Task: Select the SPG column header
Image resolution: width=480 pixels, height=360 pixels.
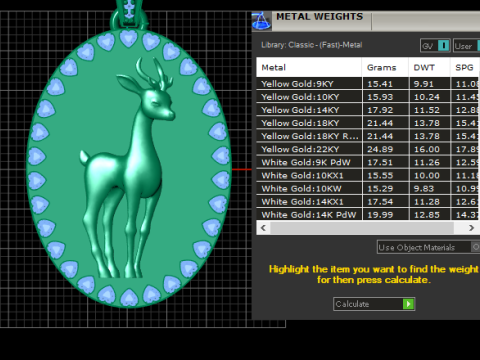Action: coord(465,68)
